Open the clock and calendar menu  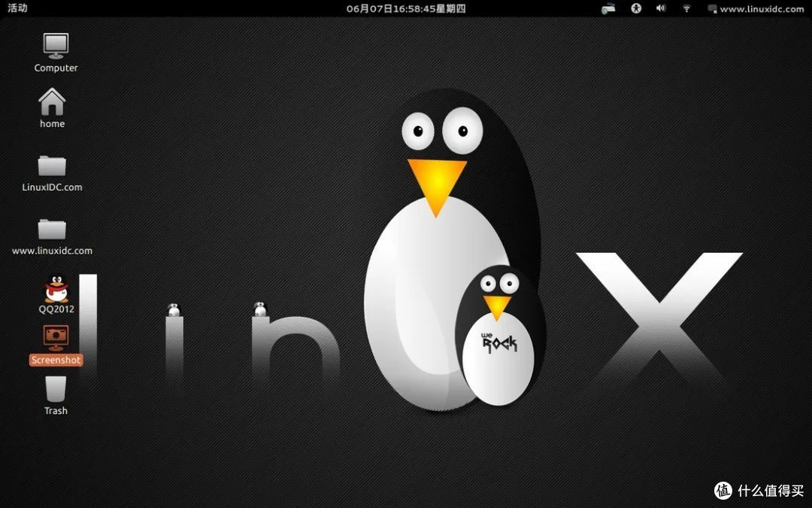click(x=406, y=8)
